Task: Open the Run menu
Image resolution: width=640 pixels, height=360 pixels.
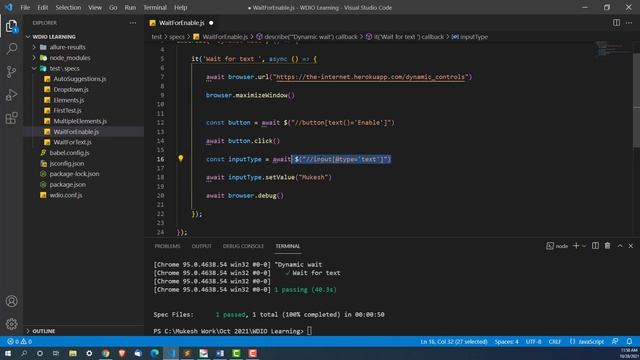Action: pyautogui.click(x=130, y=7)
